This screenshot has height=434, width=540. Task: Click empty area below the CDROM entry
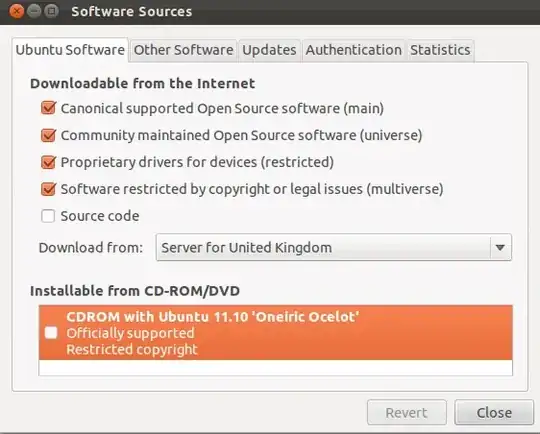click(276, 368)
